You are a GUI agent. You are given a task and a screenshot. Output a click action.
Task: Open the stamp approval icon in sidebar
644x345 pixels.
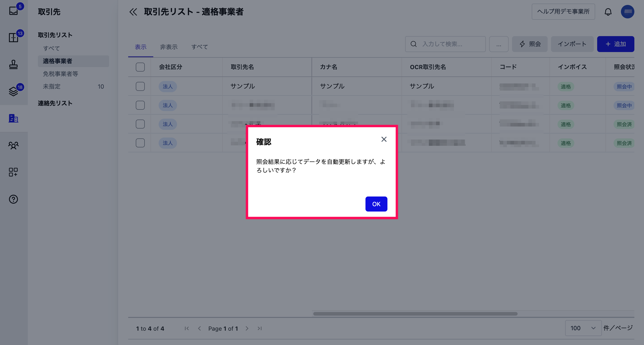tap(13, 64)
